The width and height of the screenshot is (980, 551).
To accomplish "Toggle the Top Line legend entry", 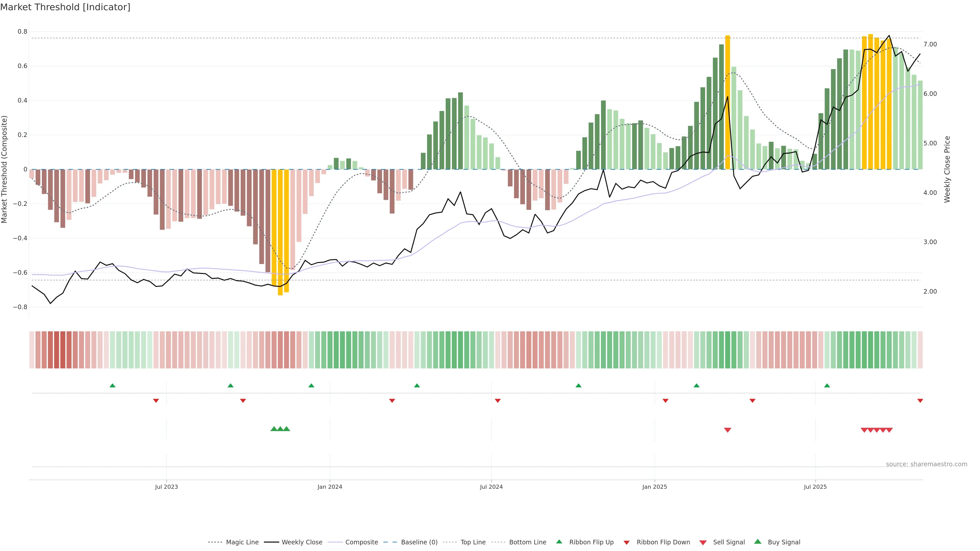I will (x=473, y=542).
